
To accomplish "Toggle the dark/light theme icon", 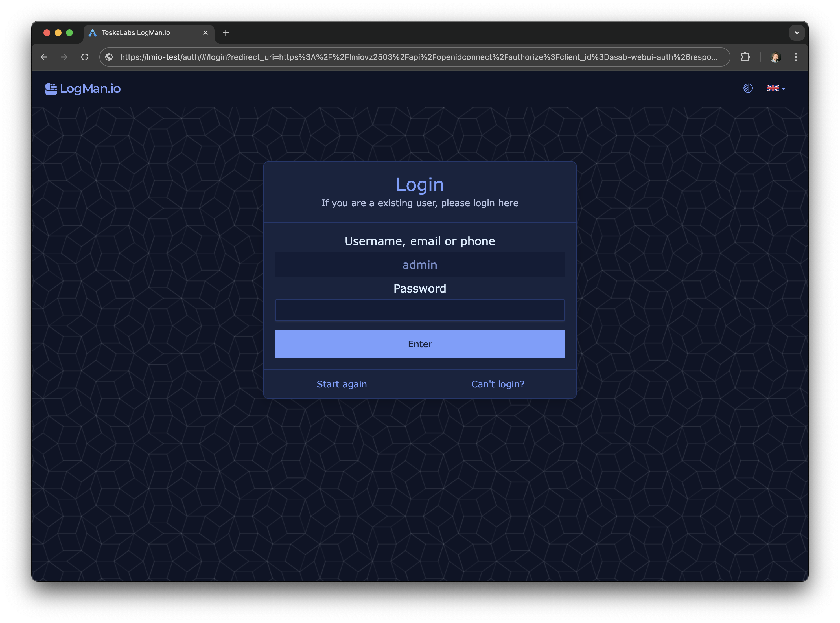I will pos(748,88).
